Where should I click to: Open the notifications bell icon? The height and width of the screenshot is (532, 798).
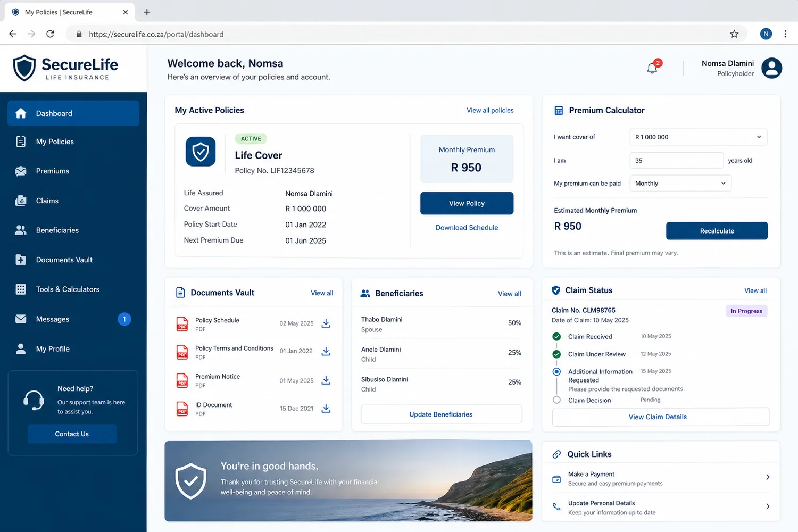coord(652,68)
